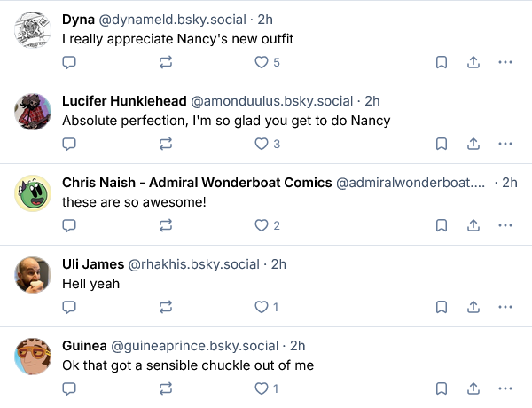This screenshot has height=408, width=532.
Task: Repost Chris Naish's 'these are so awesome' post
Action: point(165,225)
